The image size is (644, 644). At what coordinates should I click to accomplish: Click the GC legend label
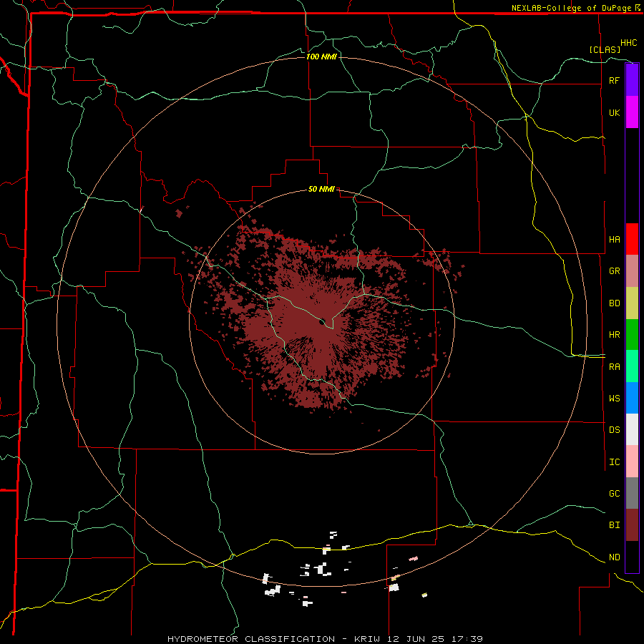pos(614,494)
